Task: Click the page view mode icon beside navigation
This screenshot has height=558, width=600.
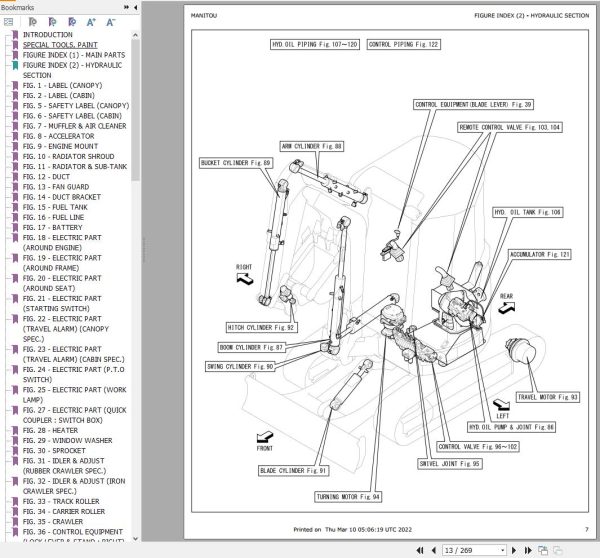Action: pyautogui.click(x=543, y=550)
